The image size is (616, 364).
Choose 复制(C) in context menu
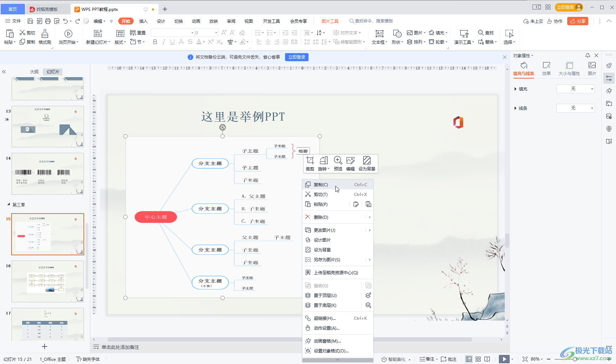pyautogui.click(x=337, y=184)
